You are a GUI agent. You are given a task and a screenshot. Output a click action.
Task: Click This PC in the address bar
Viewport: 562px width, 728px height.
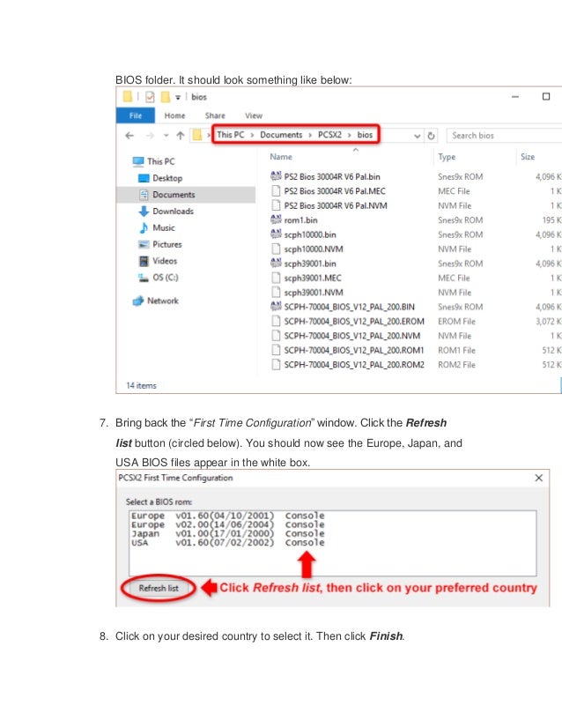pyautogui.click(x=230, y=135)
